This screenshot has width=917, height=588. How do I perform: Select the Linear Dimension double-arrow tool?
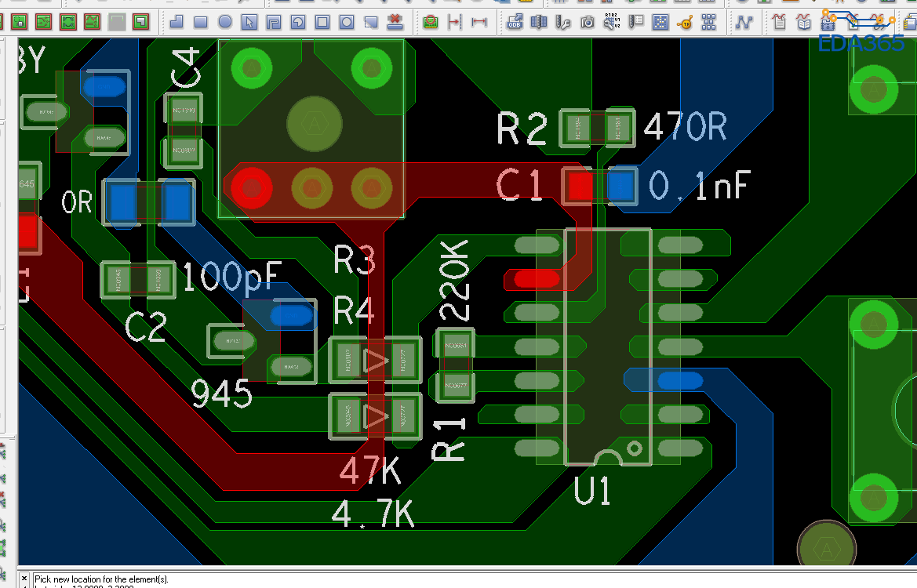(x=479, y=22)
